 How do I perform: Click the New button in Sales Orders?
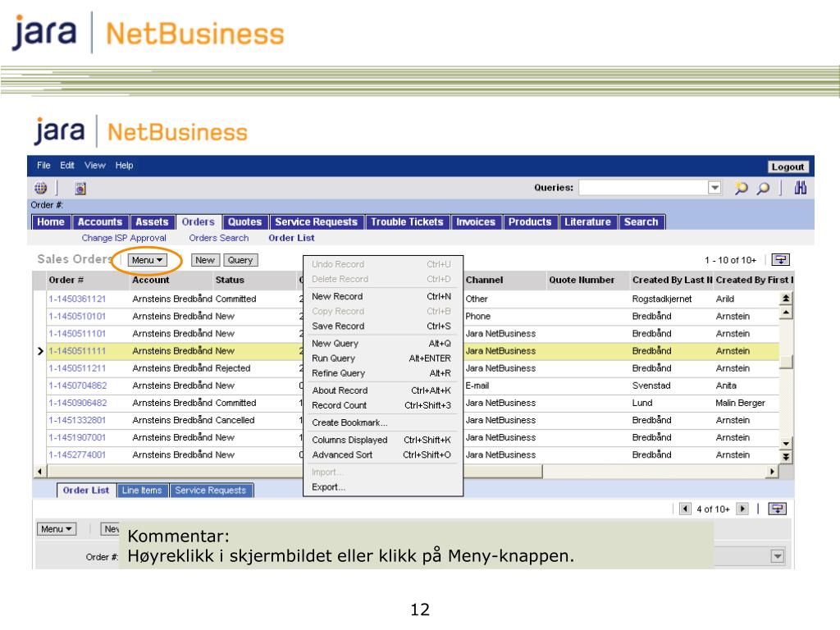204,260
